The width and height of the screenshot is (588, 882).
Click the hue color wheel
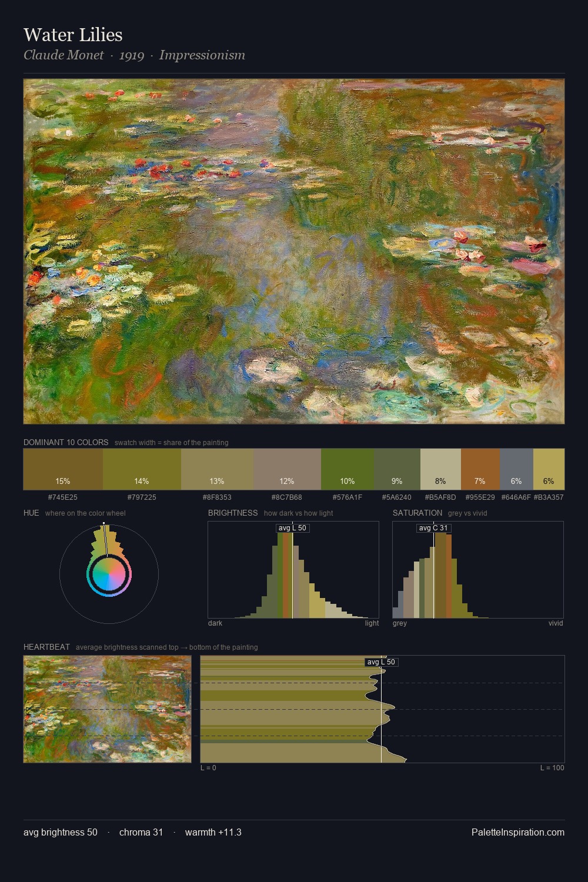pyautogui.click(x=109, y=574)
